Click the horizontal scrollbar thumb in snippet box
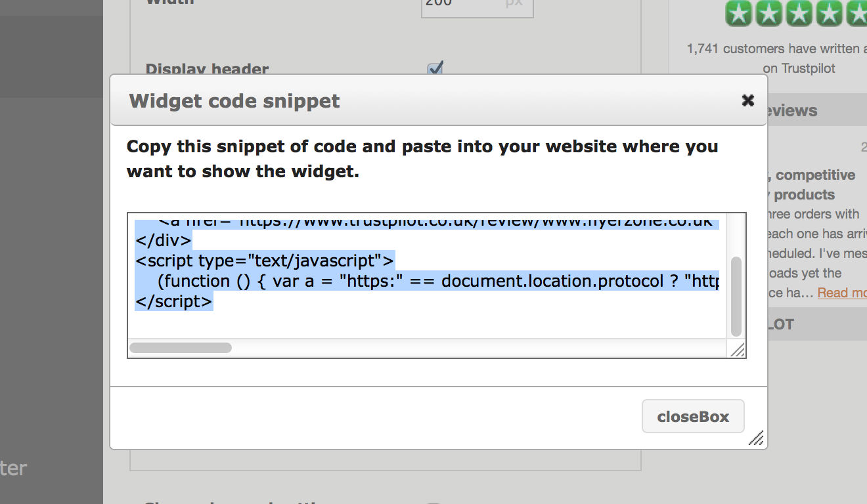 coord(181,348)
